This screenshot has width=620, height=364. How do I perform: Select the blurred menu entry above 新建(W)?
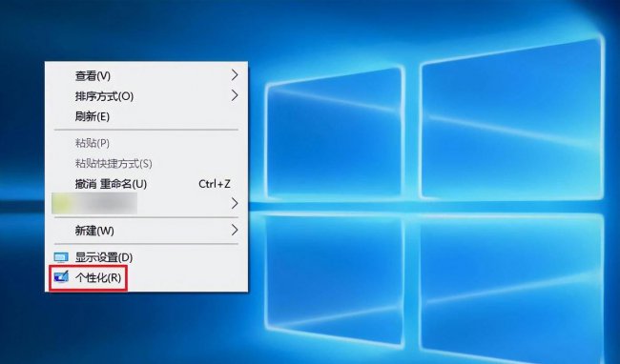tap(146, 203)
